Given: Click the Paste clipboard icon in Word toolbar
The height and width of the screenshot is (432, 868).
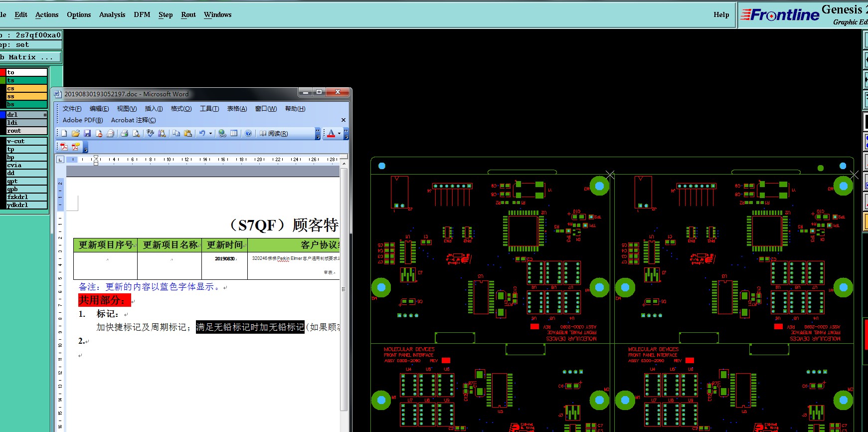Looking at the screenshot, I should [187, 133].
